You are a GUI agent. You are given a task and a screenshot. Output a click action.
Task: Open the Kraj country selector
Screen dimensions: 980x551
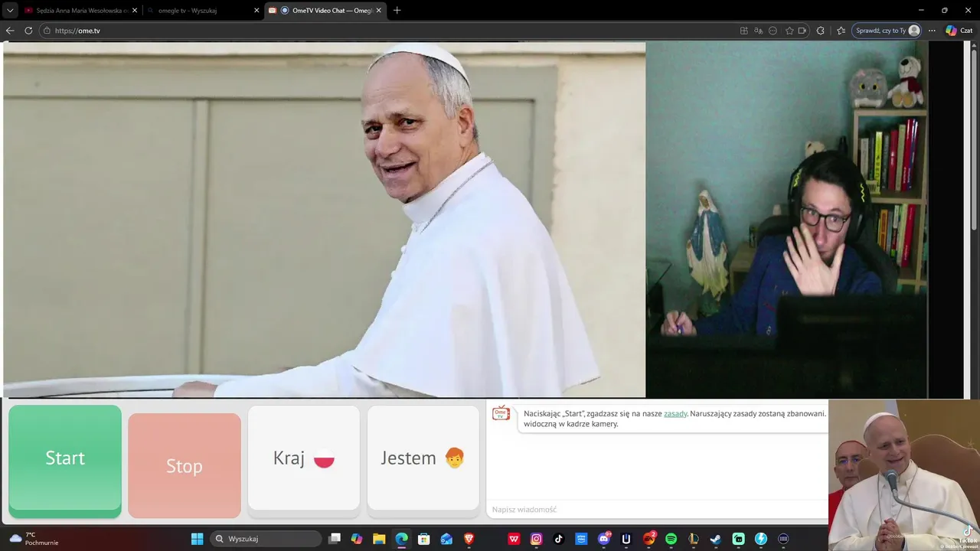[304, 458]
